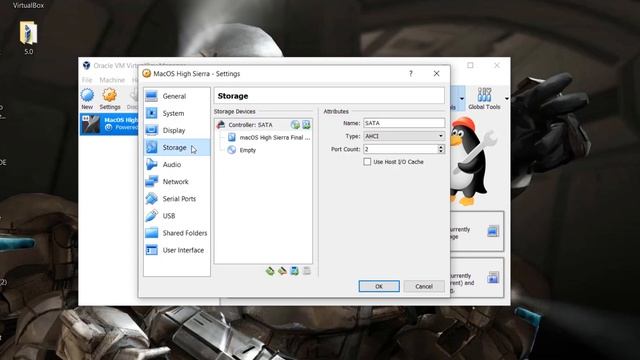Open the Display settings category
Viewport: 640px width, 360px height.
[176, 131]
